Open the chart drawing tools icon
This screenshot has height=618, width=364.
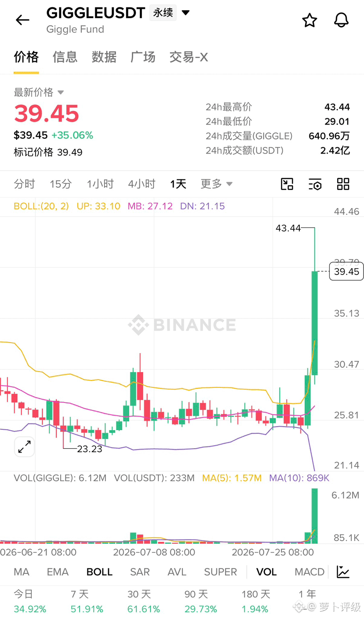pos(287,184)
